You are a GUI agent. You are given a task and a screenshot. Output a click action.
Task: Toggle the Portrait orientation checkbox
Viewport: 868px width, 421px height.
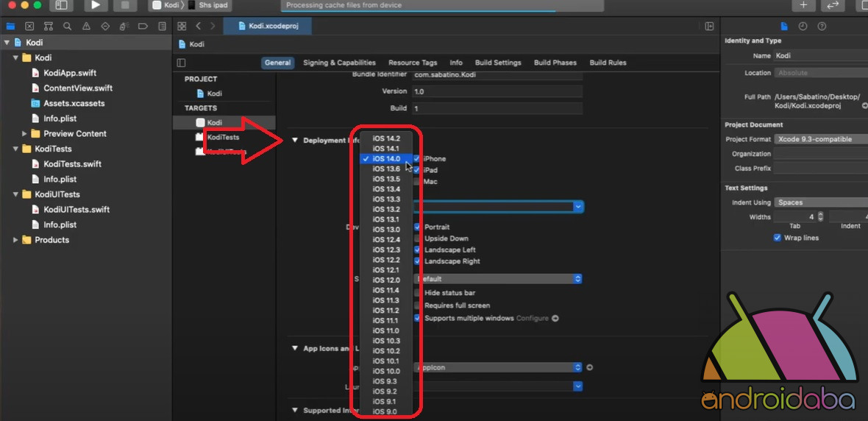[417, 227]
